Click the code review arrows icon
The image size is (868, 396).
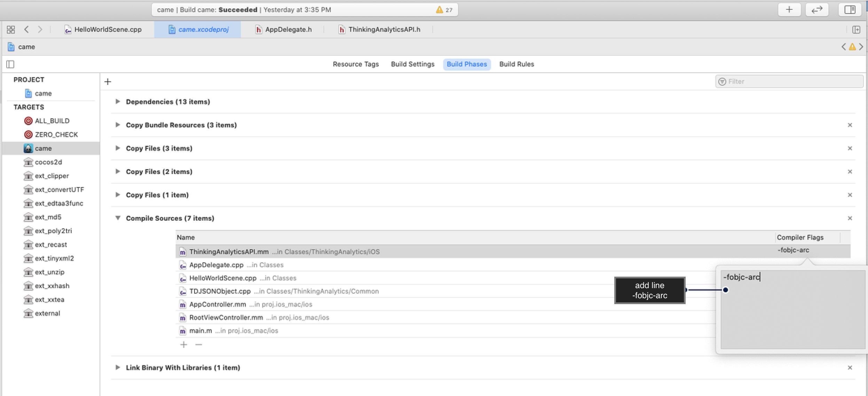click(x=816, y=9)
